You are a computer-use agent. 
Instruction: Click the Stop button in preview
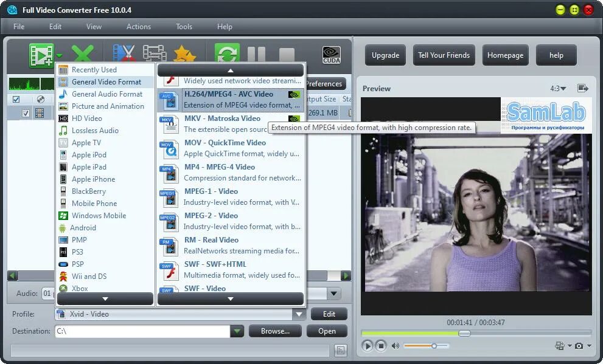pyautogui.click(x=381, y=346)
